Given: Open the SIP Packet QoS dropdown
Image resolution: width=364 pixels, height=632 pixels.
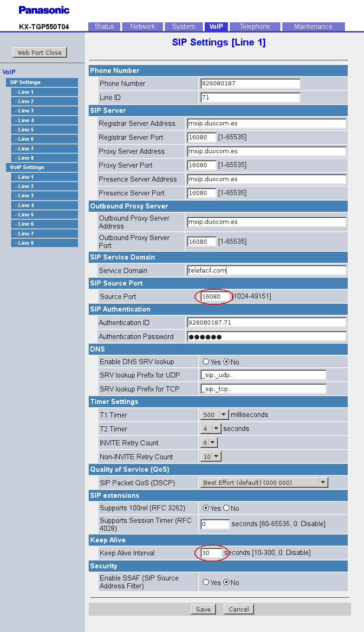Looking at the screenshot, I should pos(264,482).
